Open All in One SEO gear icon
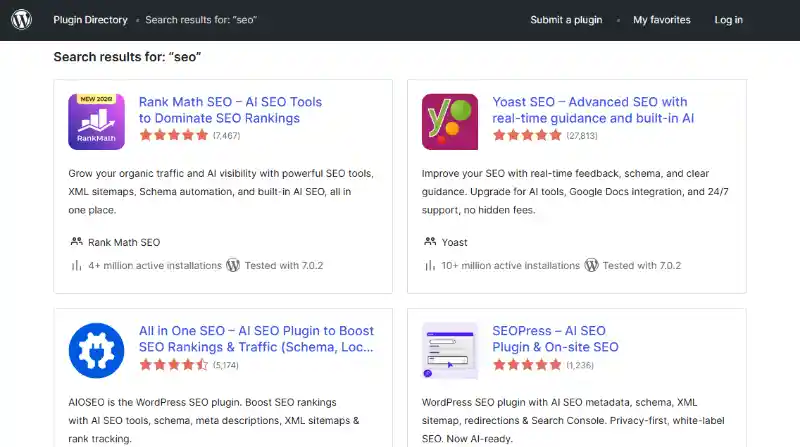The height and width of the screenshot is (447, 800). [x=96, y=351]
